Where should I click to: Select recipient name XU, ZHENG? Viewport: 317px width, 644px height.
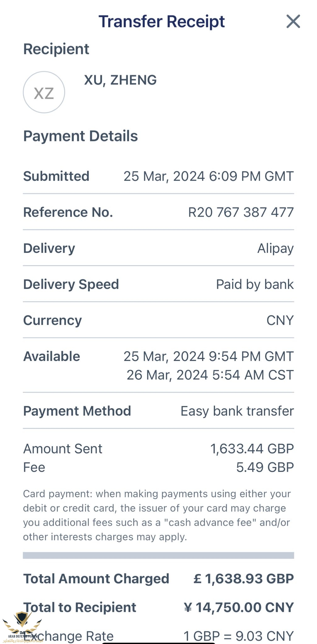[120, 80]
